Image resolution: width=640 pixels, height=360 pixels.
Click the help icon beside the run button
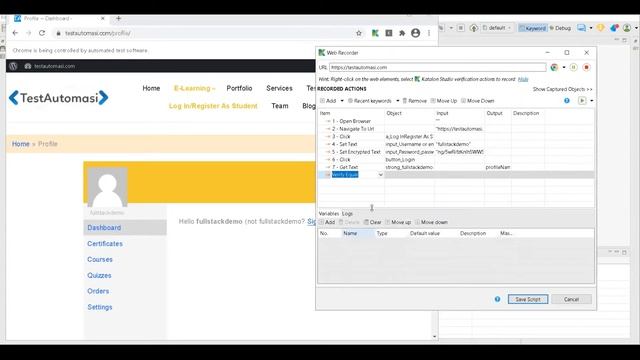point(567,101)
